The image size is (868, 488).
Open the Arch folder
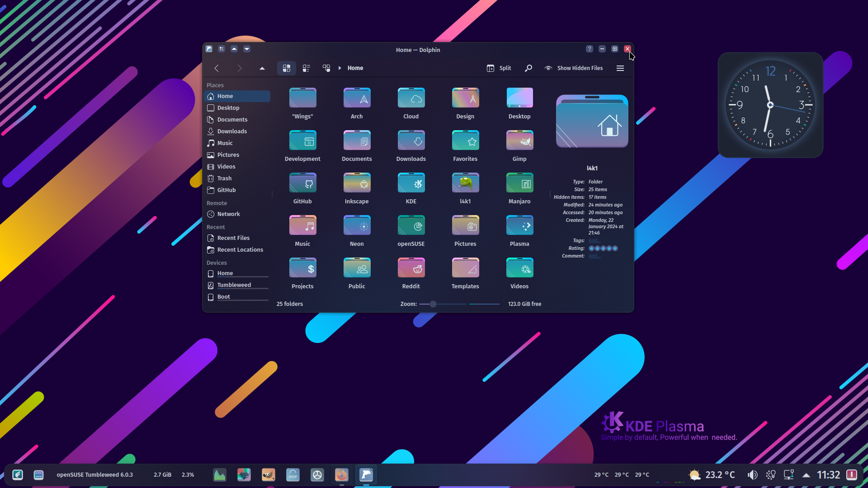pos(357,103)
